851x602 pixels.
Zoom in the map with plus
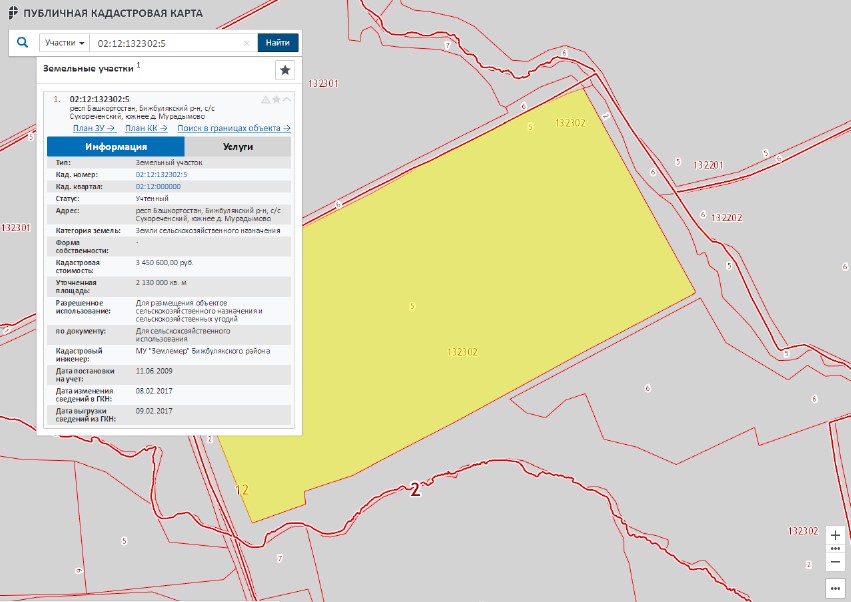tap(836, 535)
